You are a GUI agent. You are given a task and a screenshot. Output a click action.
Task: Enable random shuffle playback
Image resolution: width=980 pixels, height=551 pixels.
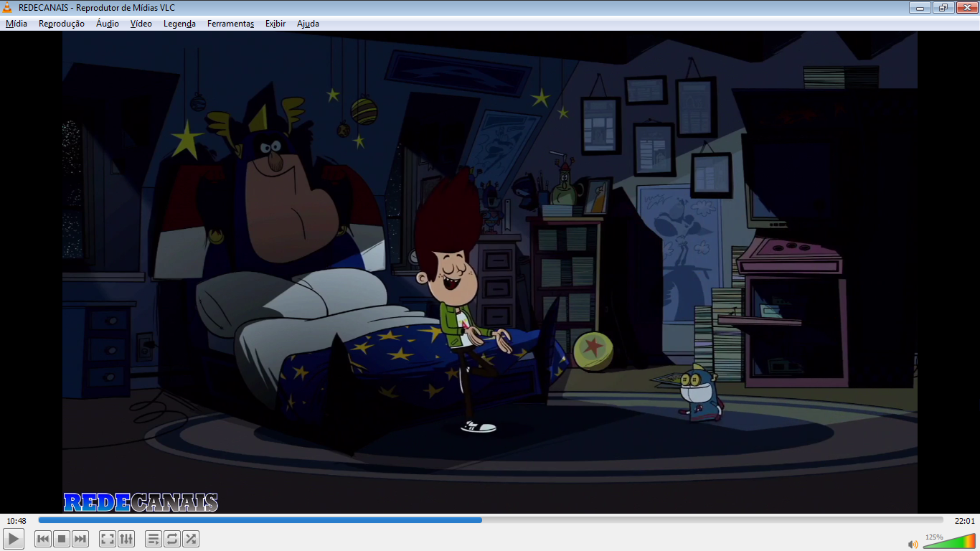pyautogui.click(x=191, y=539)
